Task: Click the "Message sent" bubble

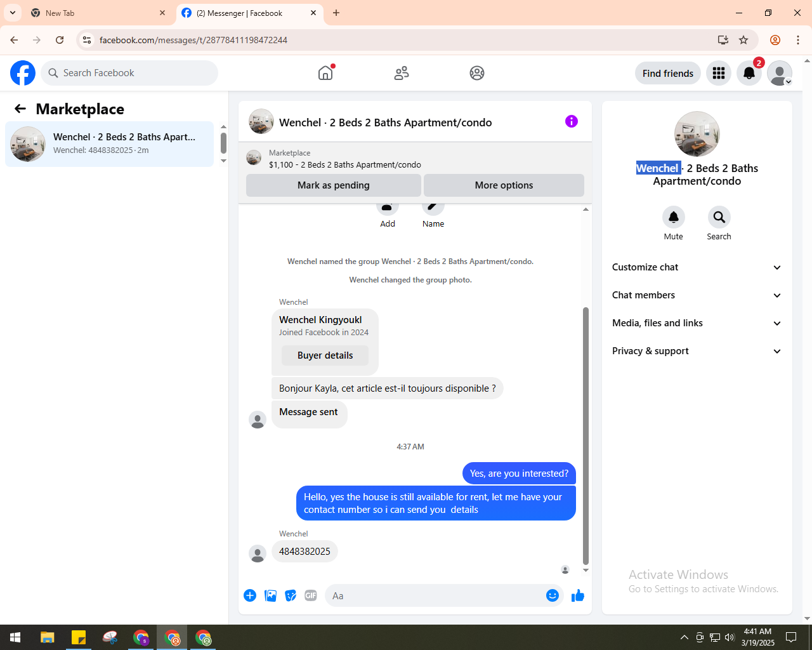Action: point(310,415)
